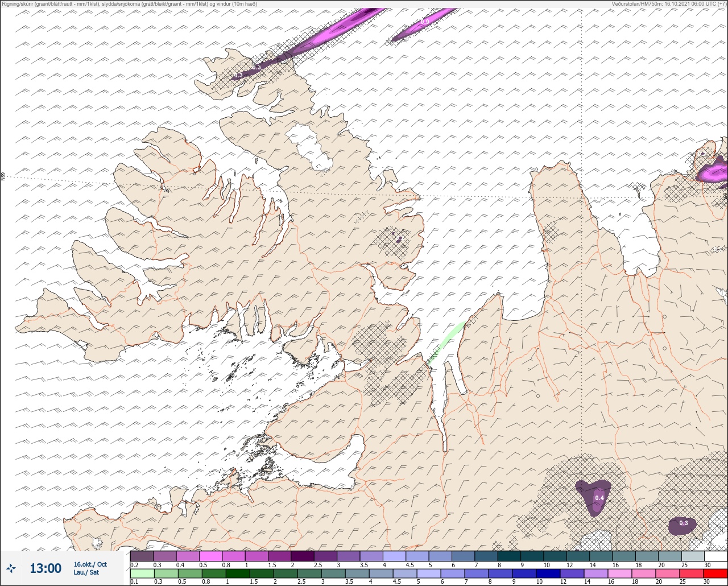Pick the bright pink top-row swatch labeled 0.5
This screenshot has width=728, height=586.
point(210,556)
